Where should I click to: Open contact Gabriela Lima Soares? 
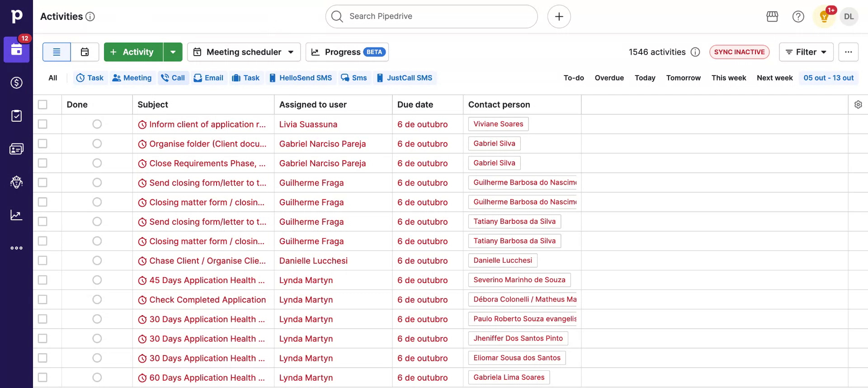point(509,377)
